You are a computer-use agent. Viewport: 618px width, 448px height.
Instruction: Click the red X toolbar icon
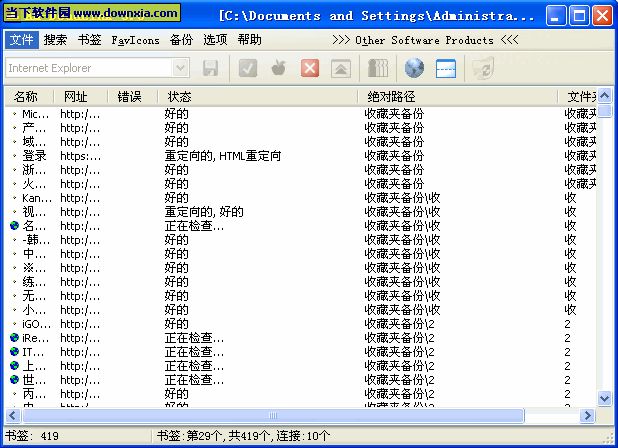point(310,68)
